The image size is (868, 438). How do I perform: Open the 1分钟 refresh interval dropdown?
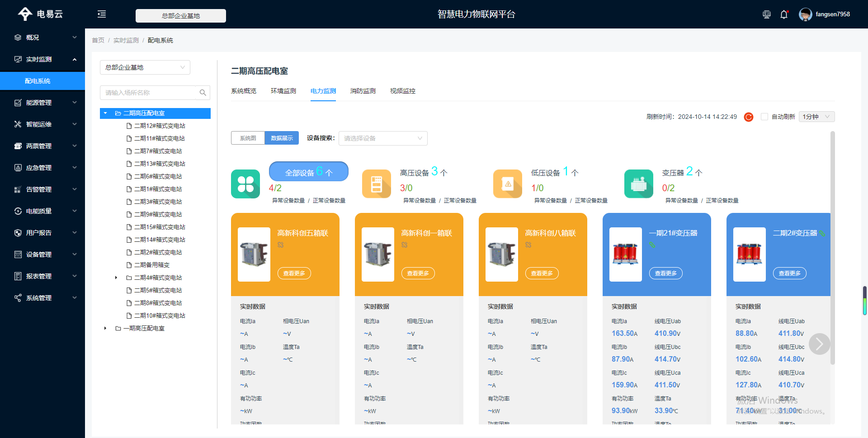[x=816, y=117]
